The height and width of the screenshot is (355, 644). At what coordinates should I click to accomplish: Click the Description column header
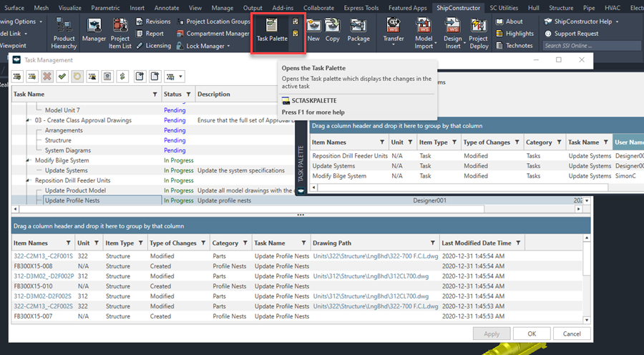(213, 94)
